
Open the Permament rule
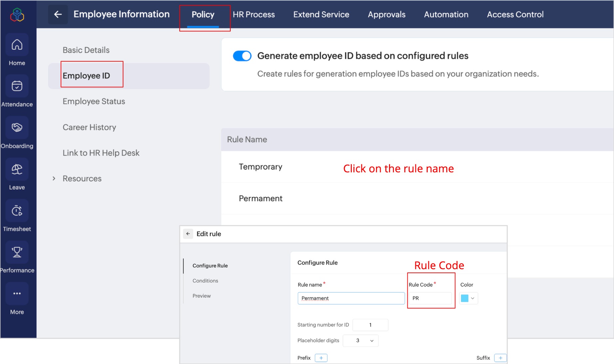261,199
